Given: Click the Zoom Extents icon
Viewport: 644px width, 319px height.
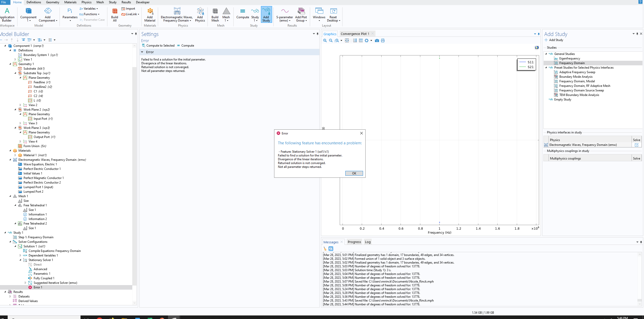Looking at the screenshot, I should tap(347, 41).
